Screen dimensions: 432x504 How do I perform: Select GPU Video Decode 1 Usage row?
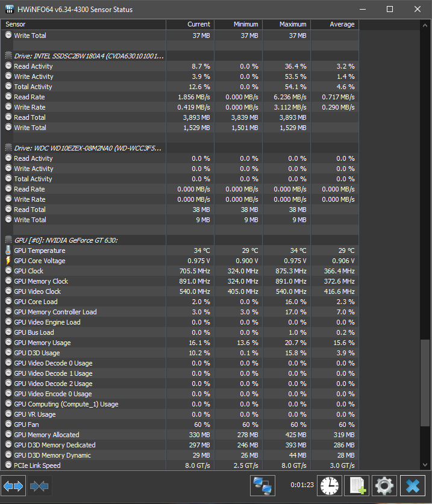(180, 373)
